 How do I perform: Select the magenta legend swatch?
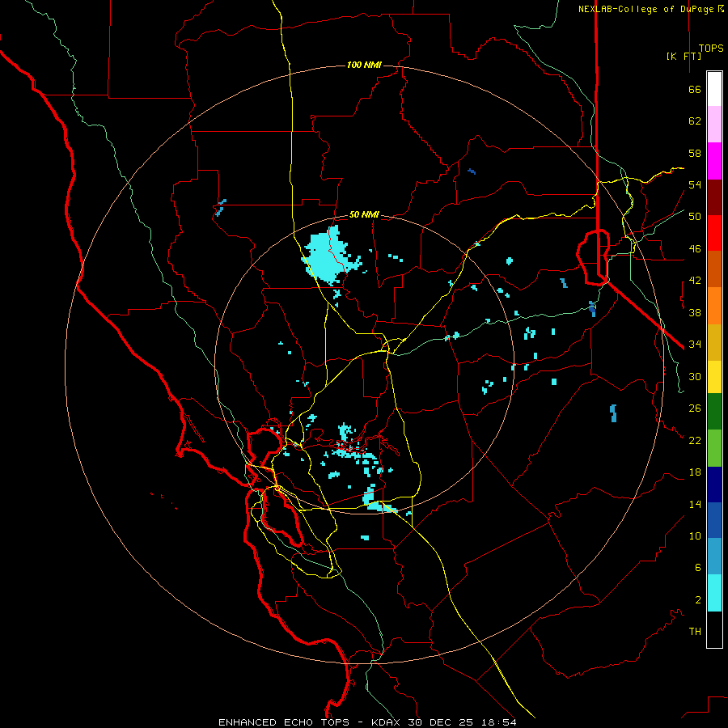pos(714,161)
